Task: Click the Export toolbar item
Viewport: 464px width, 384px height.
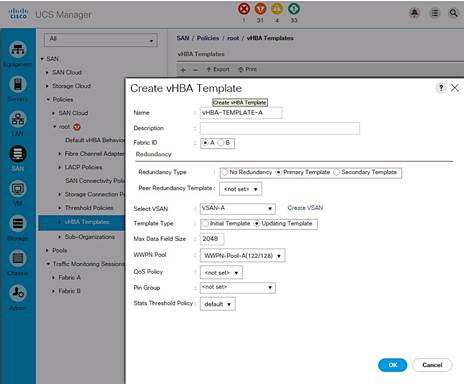Action: [x=218, y=69]
